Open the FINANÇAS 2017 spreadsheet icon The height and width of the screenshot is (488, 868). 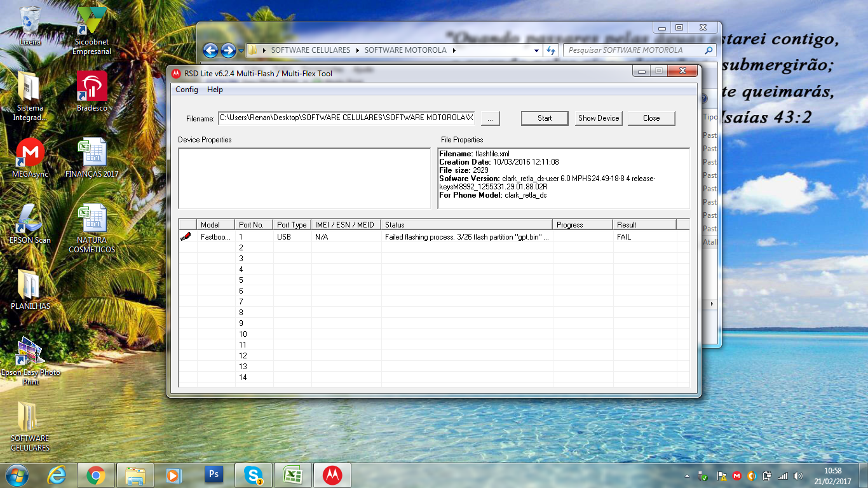pos(92,158)
